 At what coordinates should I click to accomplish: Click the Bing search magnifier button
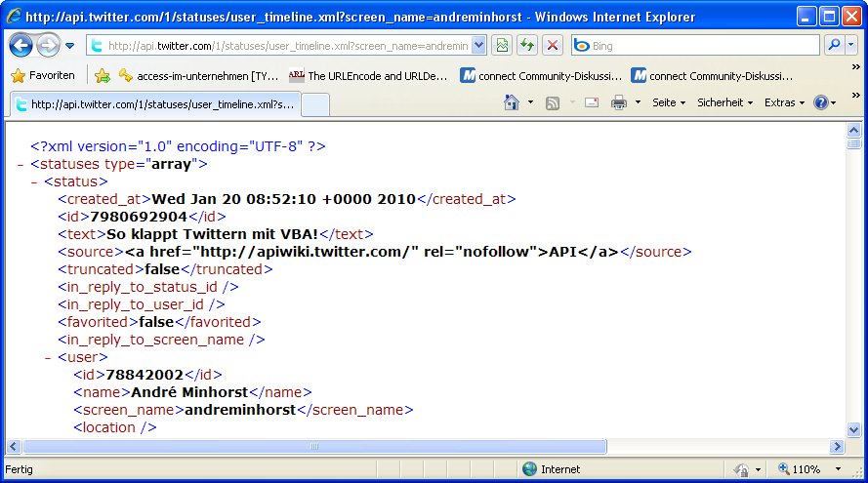[x=834, y=45]
